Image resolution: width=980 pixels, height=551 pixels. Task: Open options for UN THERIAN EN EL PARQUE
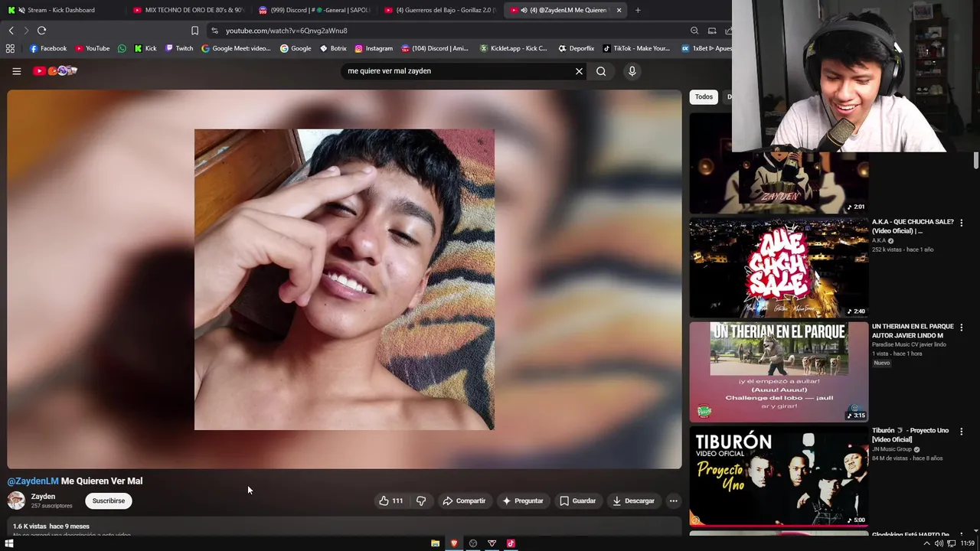pyautogui.click(x=962, y=328)
